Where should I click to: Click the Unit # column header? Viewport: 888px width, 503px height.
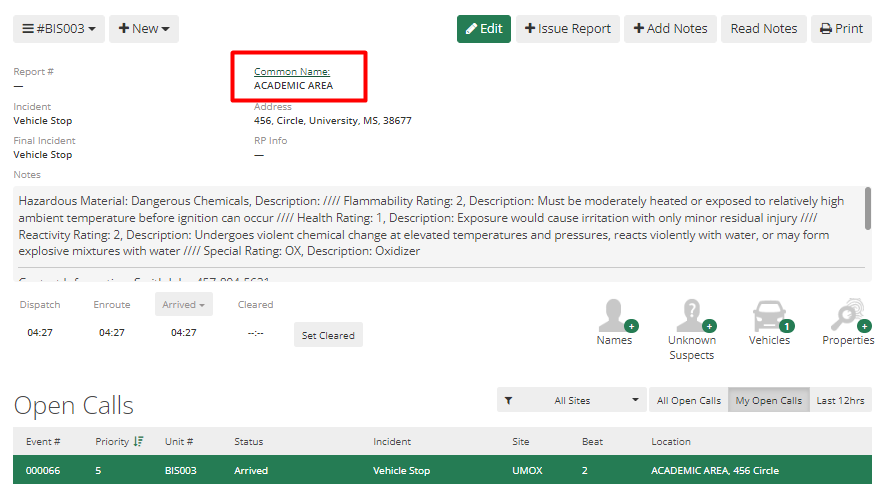click(x=179, y=441)
